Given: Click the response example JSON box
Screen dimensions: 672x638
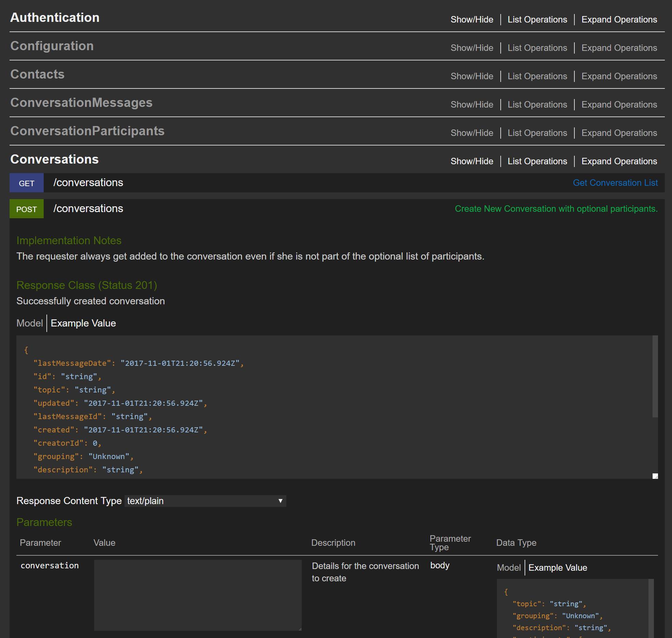Looking at the screenshot, I should [x=334, y=407].
